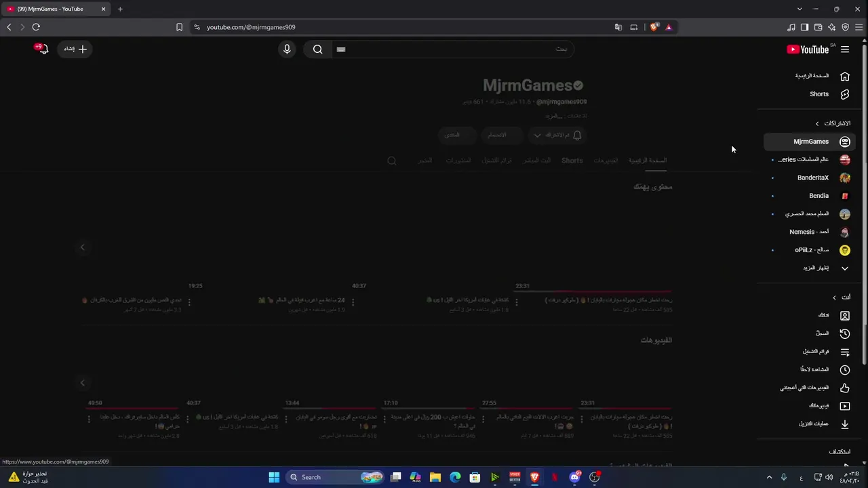Open YouTube notifications bell
The height and width of the screenshot is (488, 868).
pos(43,49)
